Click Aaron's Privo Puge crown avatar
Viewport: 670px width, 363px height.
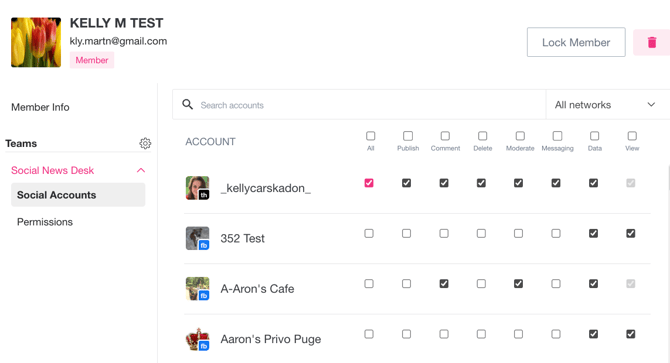coord(197,339)
